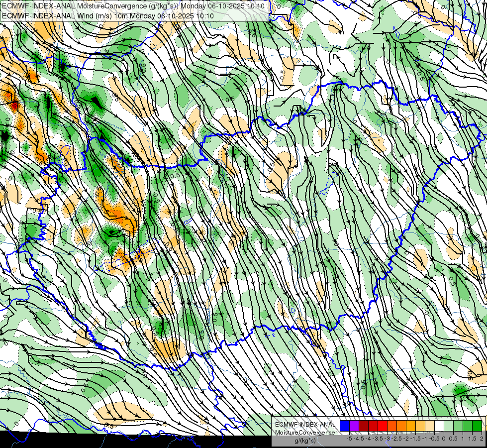Click the '-5' legend tick value

pyautogui.click(x=349, y=439)
